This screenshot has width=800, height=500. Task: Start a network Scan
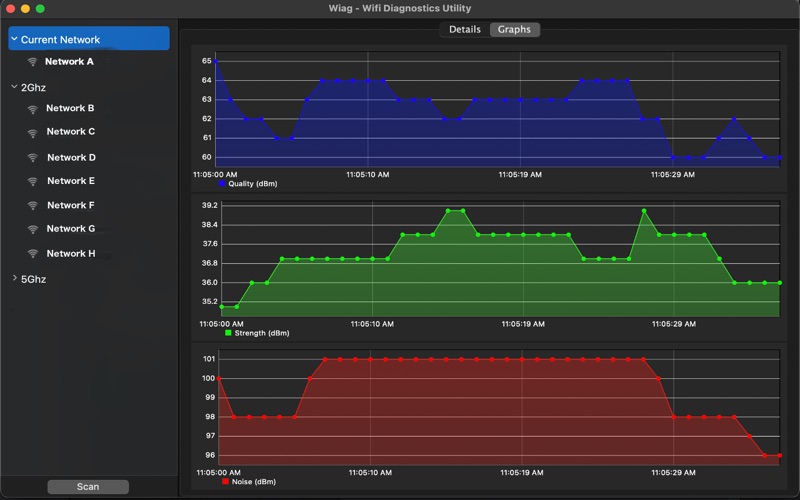88,487
